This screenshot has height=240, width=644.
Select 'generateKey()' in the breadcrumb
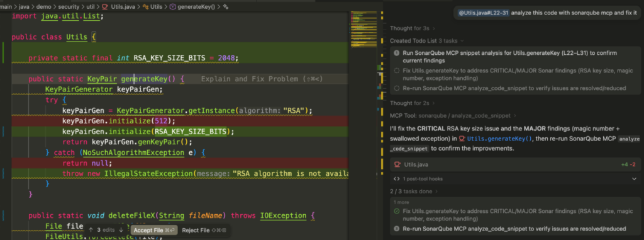click(x=196, y=6)
